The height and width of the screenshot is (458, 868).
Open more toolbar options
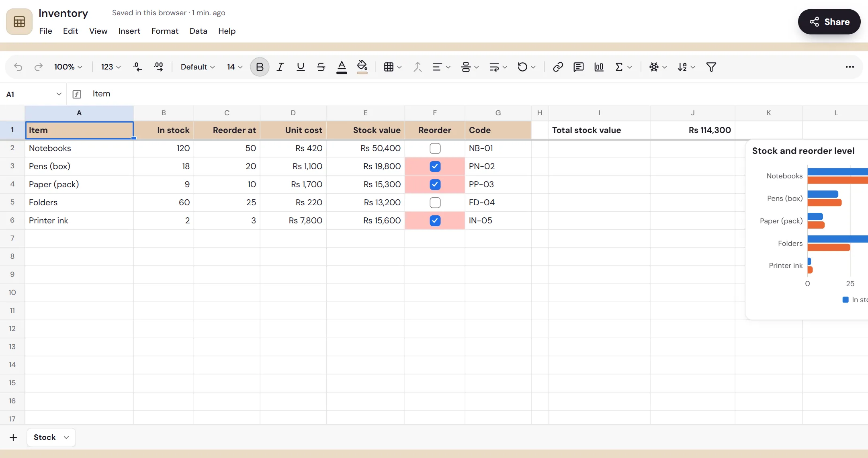coord(850,67)
